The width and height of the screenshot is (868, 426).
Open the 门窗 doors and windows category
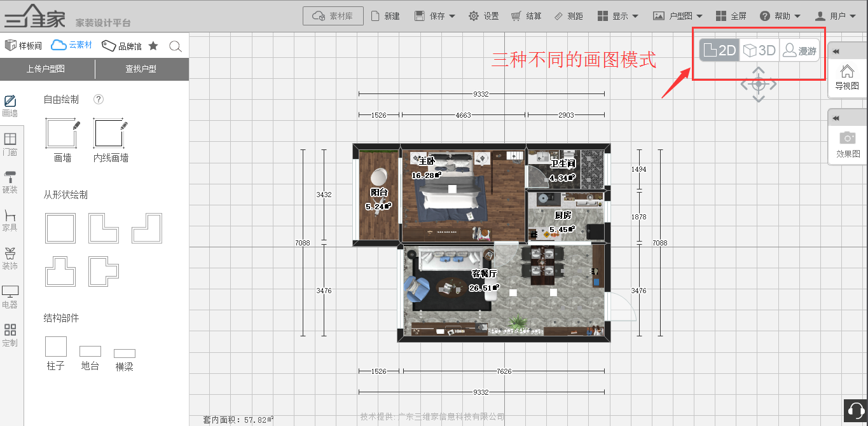[x=10, y=144]
